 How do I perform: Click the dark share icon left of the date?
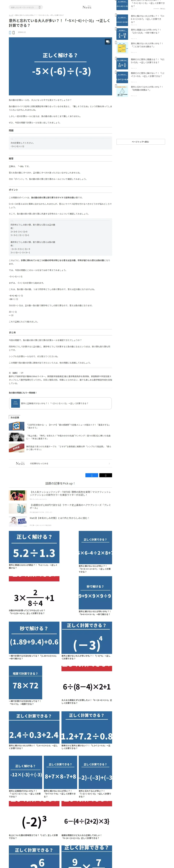(x=13, y=33)
